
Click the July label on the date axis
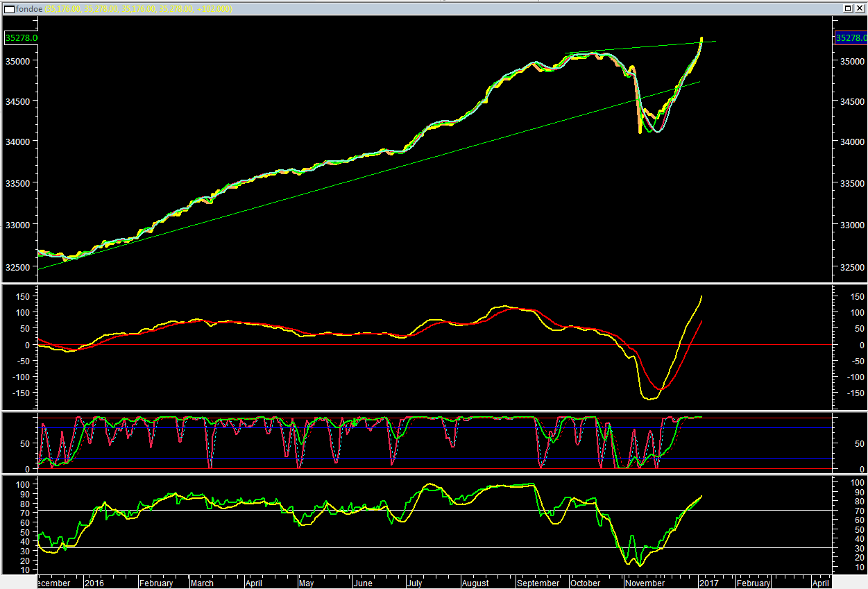[415, 583]
